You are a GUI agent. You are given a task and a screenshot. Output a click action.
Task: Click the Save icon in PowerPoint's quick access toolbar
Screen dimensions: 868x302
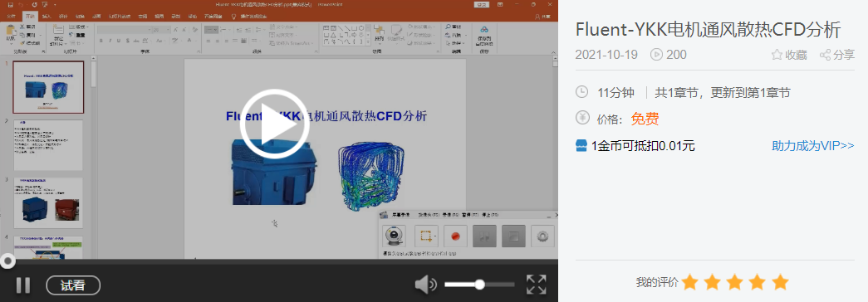tap(11, 5)
